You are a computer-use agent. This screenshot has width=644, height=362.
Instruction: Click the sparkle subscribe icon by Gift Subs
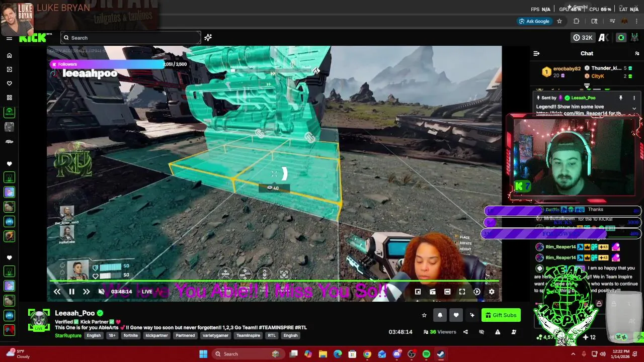(x=472, y=315)
